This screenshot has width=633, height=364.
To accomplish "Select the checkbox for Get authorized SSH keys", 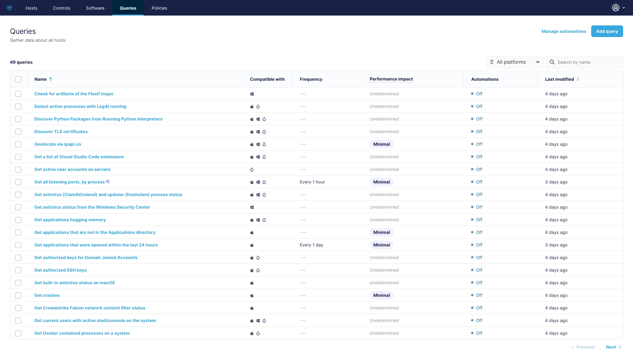I will [18, 270].
